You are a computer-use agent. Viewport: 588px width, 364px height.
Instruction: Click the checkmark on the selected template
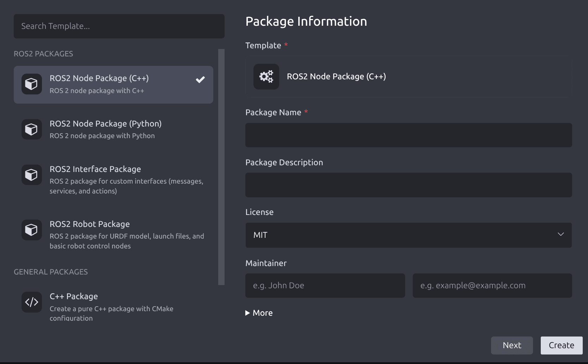pos(200,80)
